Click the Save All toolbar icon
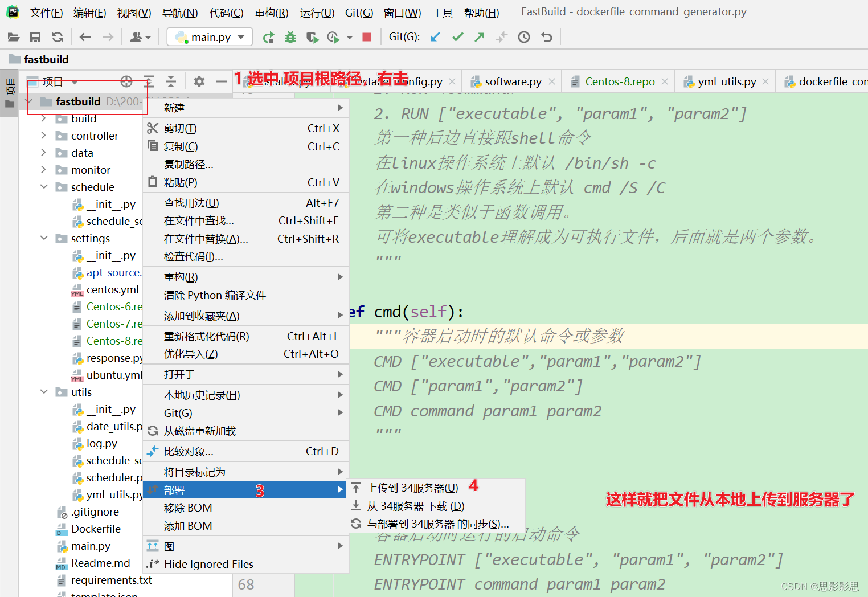The height and width of the screenshot is (597, 868). tap(35, 37)
